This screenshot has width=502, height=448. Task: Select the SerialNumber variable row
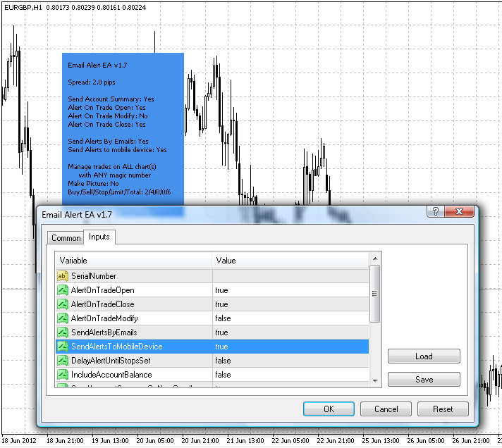pos(212,276)
